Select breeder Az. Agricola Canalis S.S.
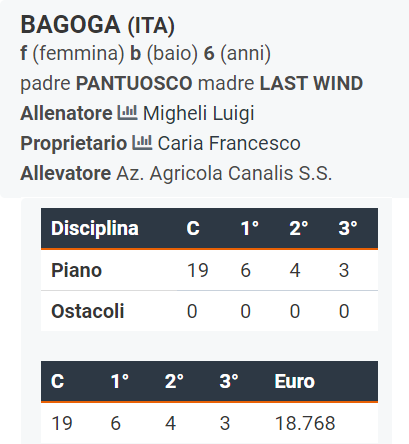 pos(224,173)
